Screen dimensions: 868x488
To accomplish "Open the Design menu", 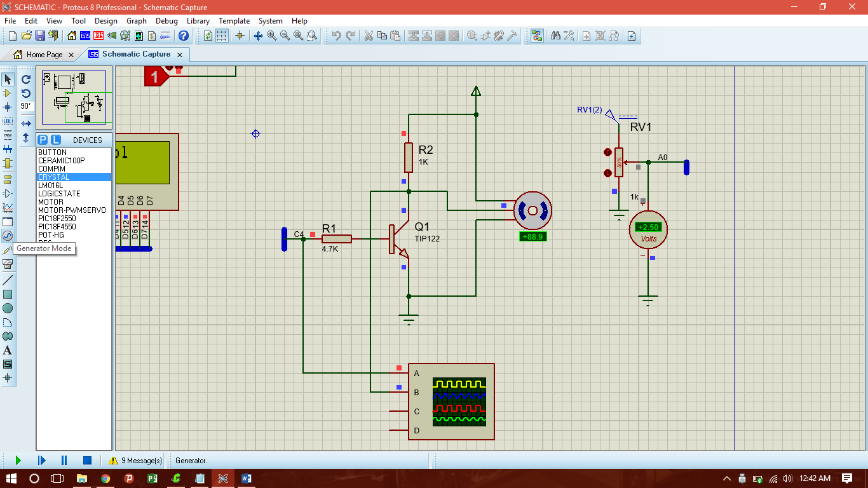I will click(106, 21).
